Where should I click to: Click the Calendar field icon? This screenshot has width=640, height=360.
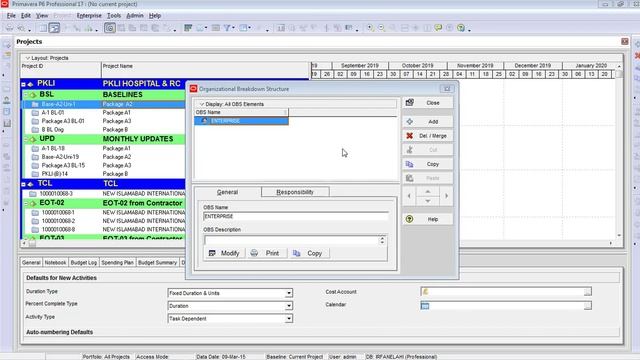pos(425,306)
